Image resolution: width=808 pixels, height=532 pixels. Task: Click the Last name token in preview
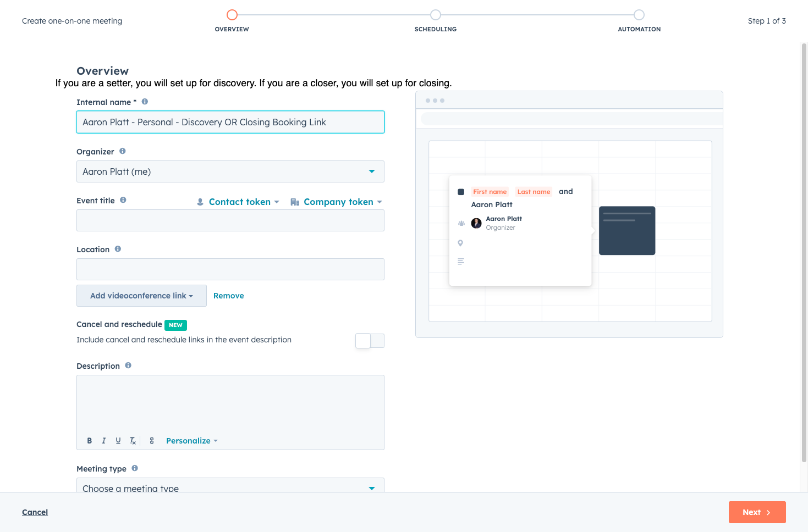coord(534,192)
